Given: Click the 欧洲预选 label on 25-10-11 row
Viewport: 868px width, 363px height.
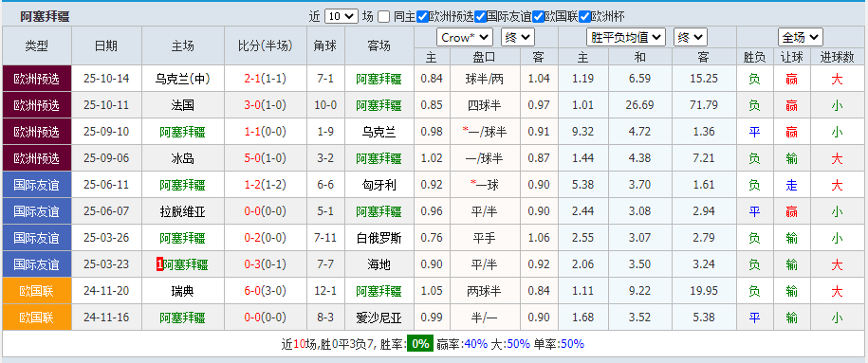Looking at the screenshot, I should (x=37, y=105).
